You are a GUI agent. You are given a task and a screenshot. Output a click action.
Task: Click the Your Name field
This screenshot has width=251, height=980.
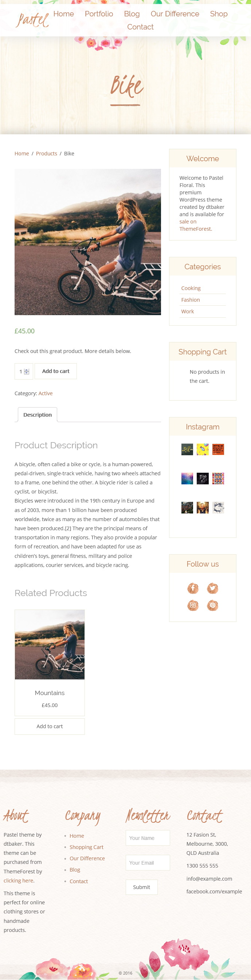point(148,838)
